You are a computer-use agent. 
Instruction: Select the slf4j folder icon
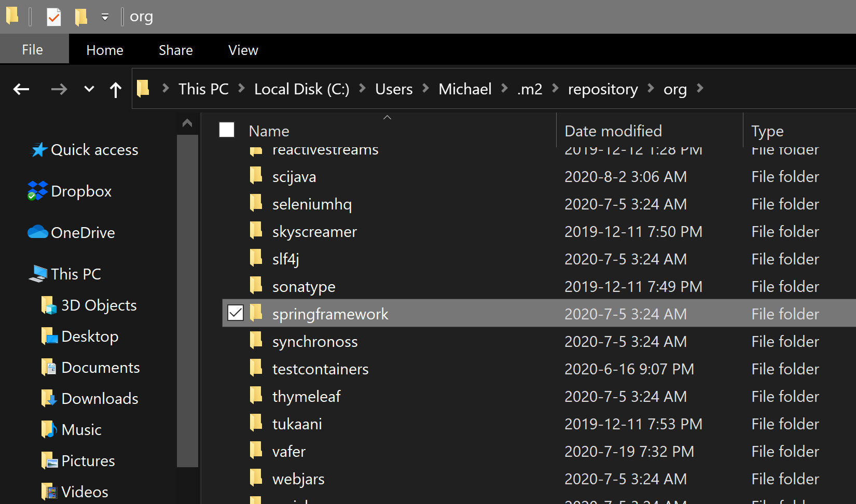[x=256, y=258]
